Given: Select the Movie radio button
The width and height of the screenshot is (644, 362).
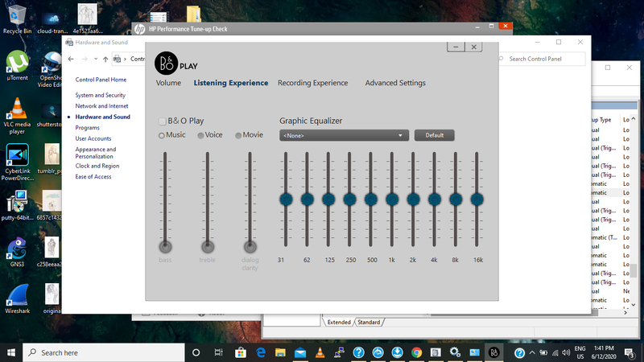Looking at the screenshot, I should [x=238, y=135].
